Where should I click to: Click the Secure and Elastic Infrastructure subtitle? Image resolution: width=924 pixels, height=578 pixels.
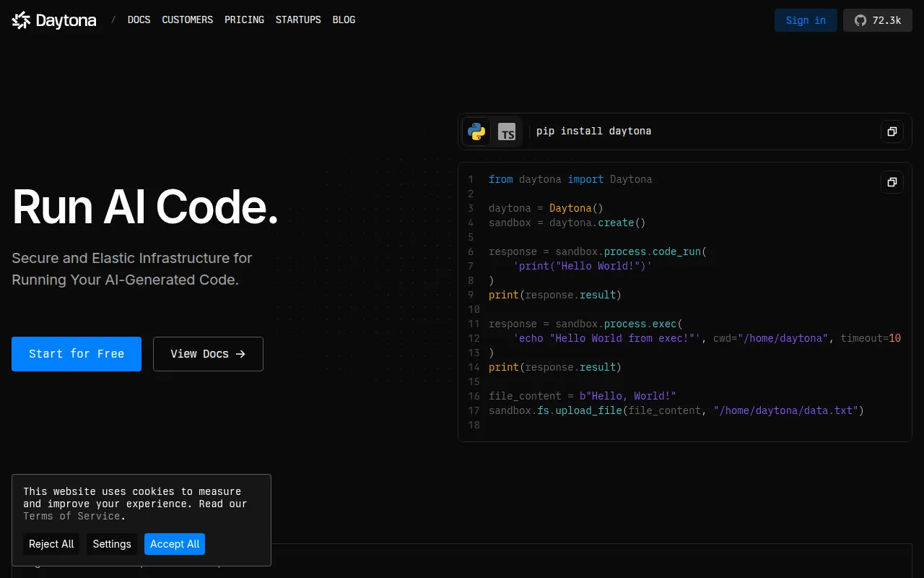pos(132,269)
